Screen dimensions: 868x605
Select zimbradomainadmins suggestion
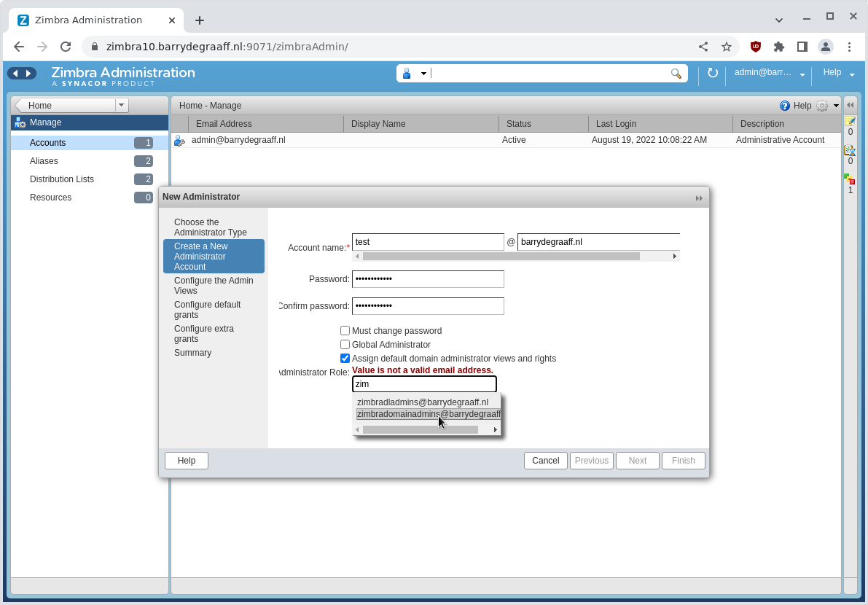(429, 414)
